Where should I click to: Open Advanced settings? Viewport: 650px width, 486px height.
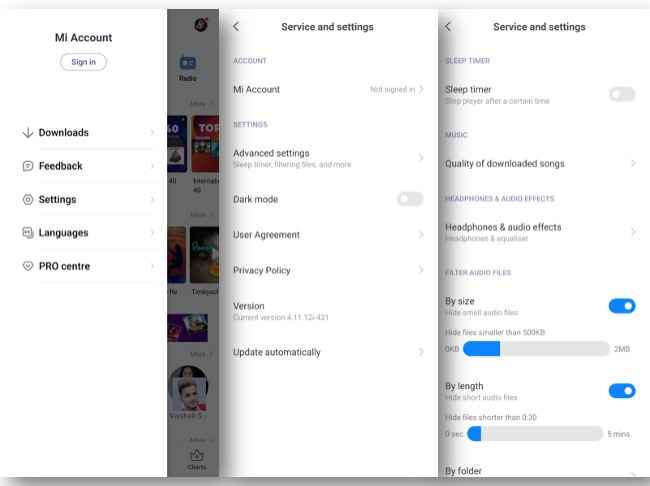[328, 158]
